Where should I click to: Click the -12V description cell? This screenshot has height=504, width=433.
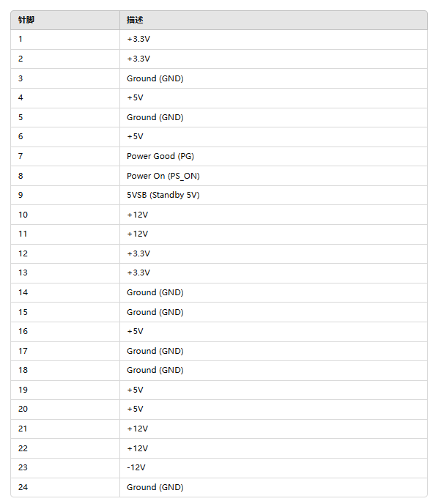(x=273, y=467)
